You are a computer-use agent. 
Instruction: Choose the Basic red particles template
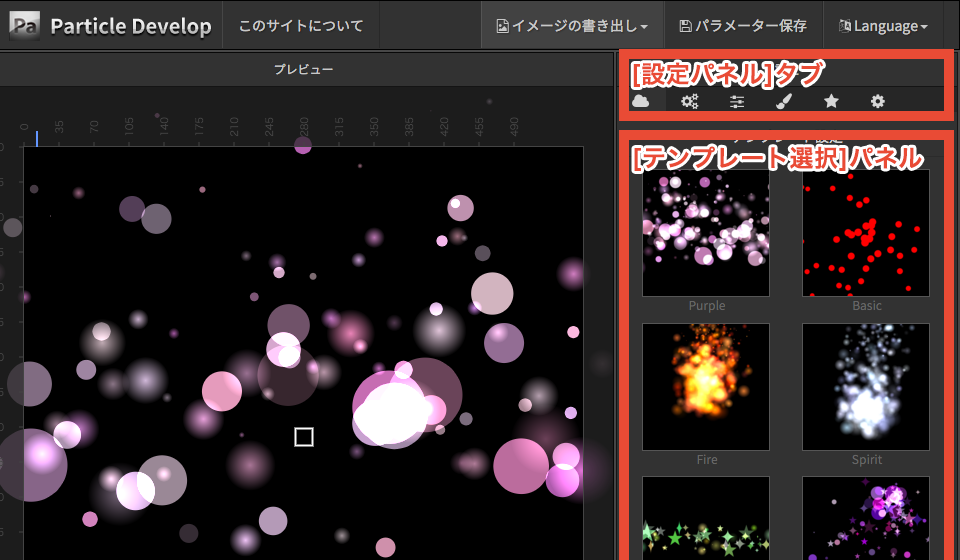click(x=866, y=235)
